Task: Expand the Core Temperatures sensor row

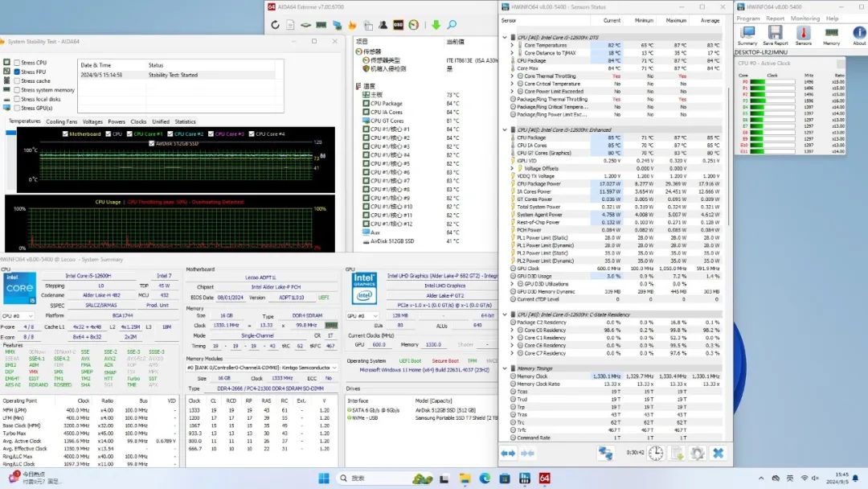Action: click(x=512, y=45)
